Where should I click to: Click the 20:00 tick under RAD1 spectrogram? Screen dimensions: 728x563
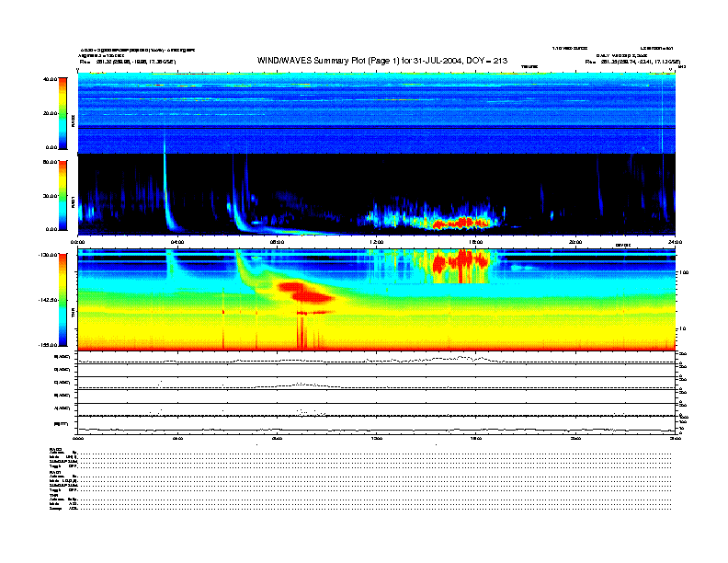tap(574, 241)
